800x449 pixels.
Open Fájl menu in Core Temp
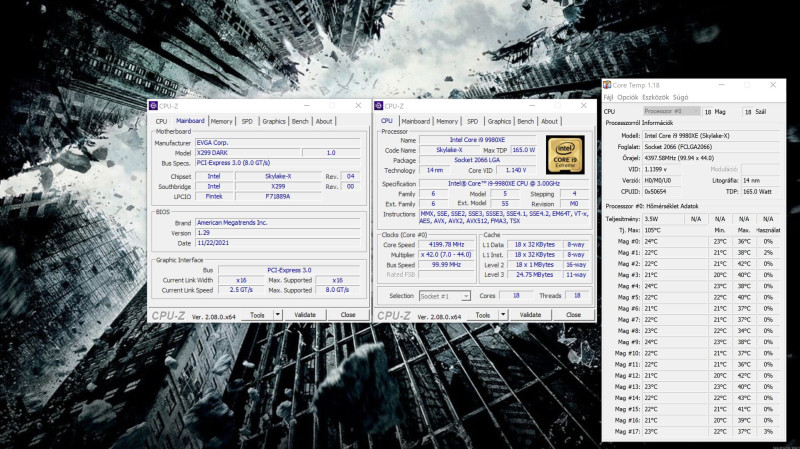click(x=608, y=97)
